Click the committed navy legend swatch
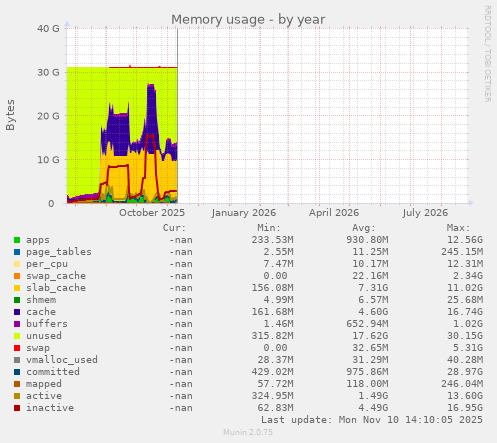The image size is (497, 443). tap(17, 372)
